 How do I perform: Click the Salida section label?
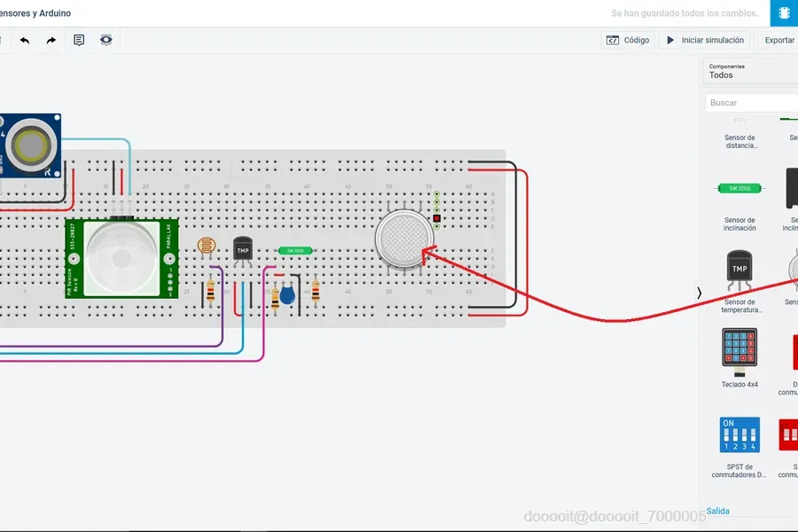pos(717,511)
